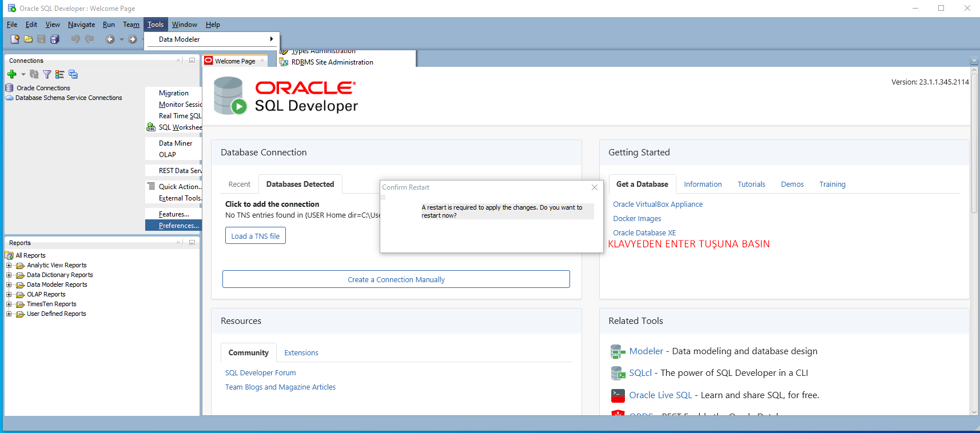The image size is (980, 433).
Task: Click the Load a TNS file button
Action: click(255, 236)
